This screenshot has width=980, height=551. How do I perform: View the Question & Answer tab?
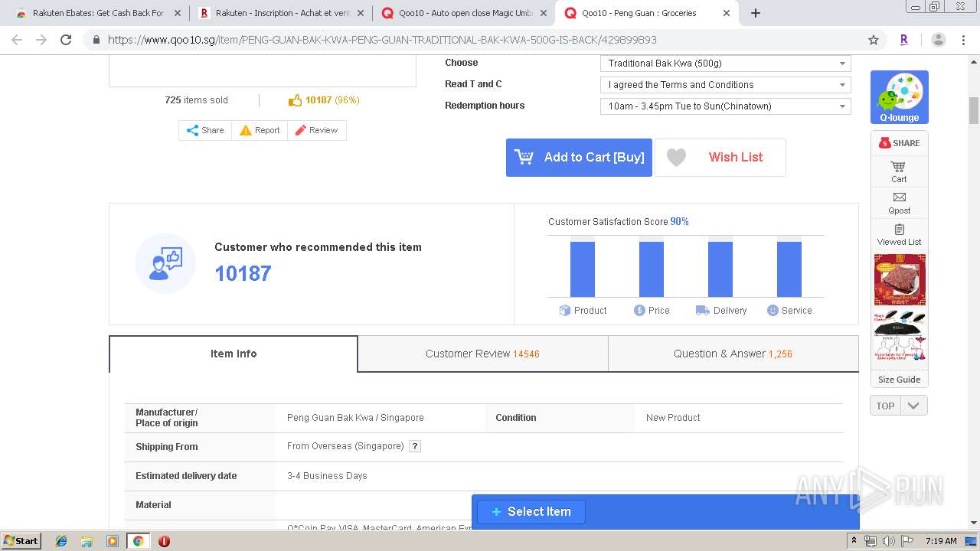[733, 354]
